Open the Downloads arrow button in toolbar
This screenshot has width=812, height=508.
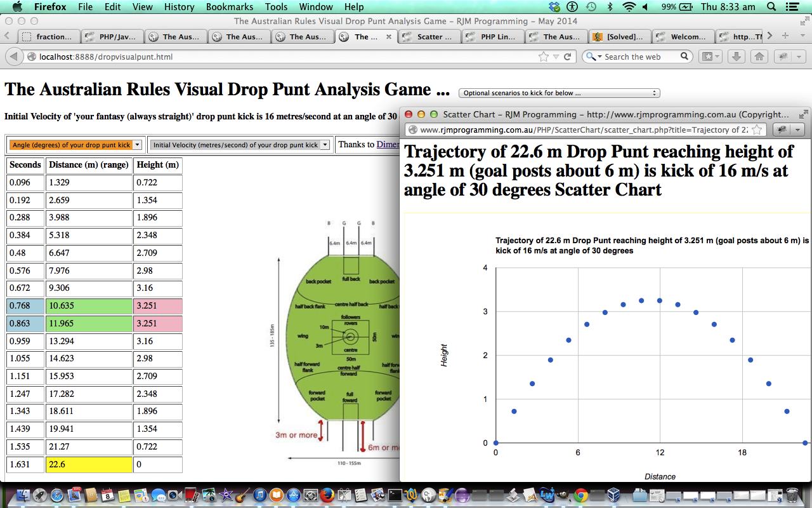[736, 57]
